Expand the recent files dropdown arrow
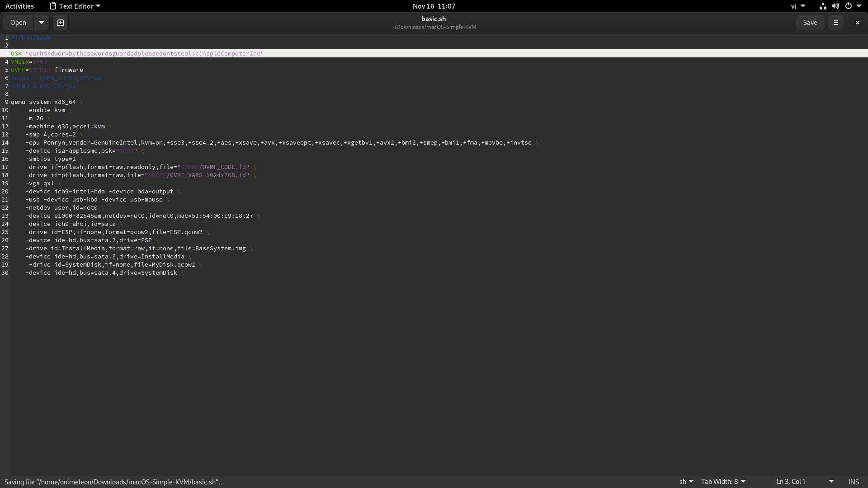This screenshot has width=868, height=488. pyautogui.click(x=42, y=23)
